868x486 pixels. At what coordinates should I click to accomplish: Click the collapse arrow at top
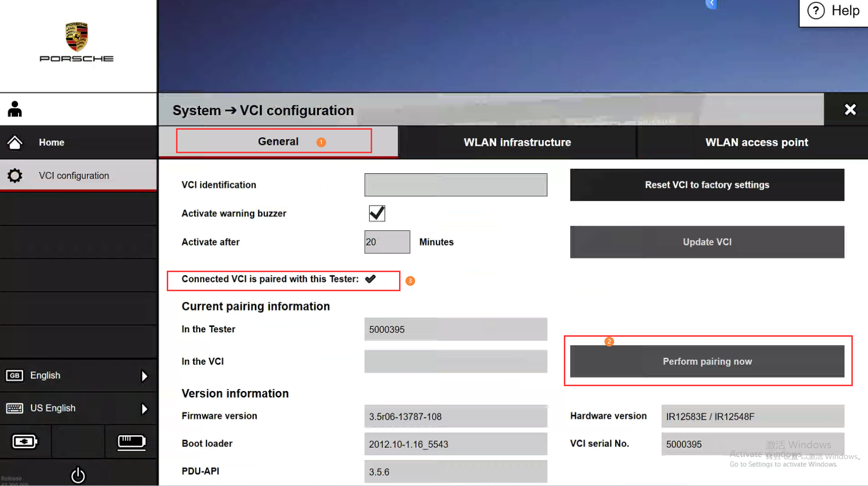click(711, 4)
